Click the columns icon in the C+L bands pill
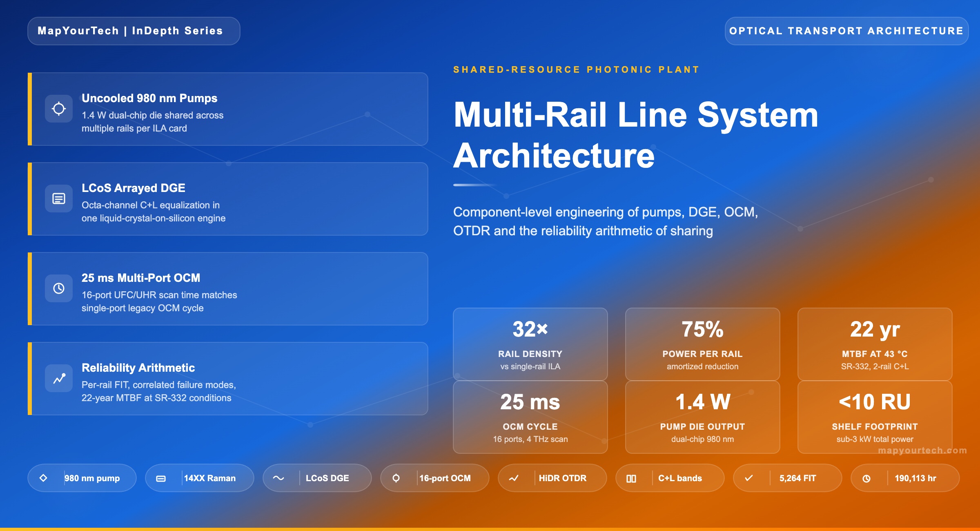The image size is (980, 531). pos(631,478)
